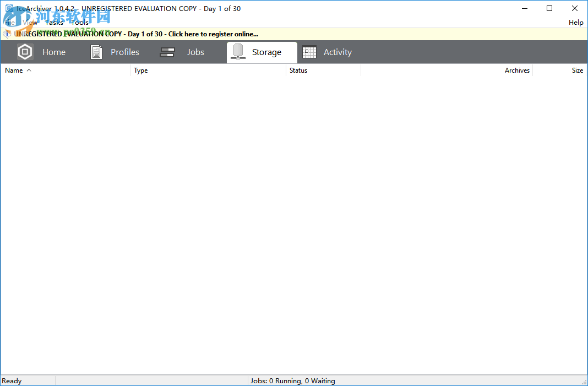
Task: Toggle the Name column sort arrow
Action: (29, 70)
